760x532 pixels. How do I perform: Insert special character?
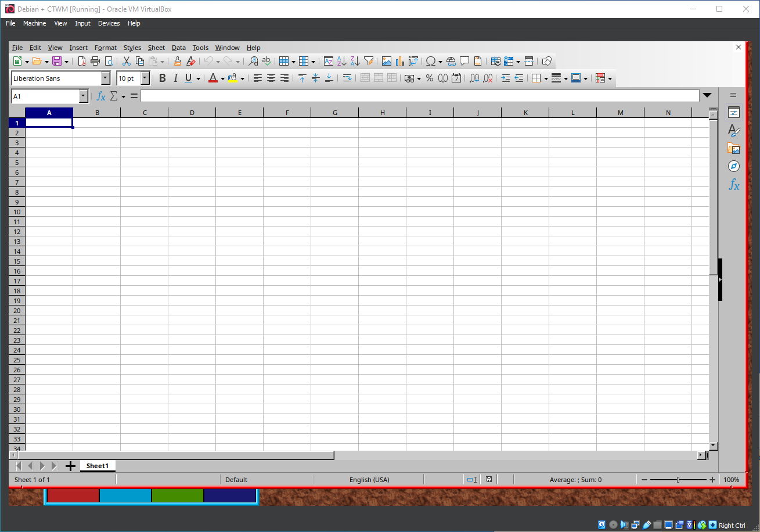(x=431, y=61)
